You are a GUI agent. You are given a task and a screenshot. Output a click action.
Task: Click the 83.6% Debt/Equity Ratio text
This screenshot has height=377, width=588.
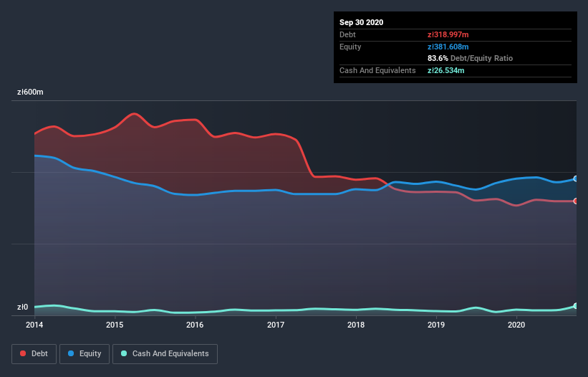pyautogui.click(x=471, y=59)
